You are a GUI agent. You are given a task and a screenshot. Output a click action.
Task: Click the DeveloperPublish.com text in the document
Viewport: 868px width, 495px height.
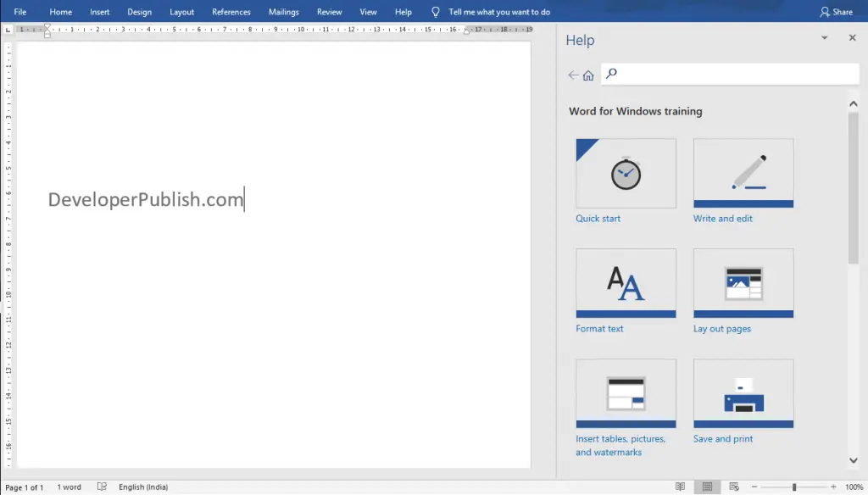146,199
